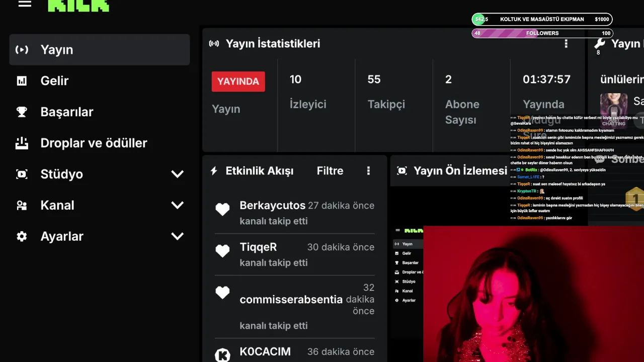Click the 10 İzleyici viewer count

(x=308, y=92)
